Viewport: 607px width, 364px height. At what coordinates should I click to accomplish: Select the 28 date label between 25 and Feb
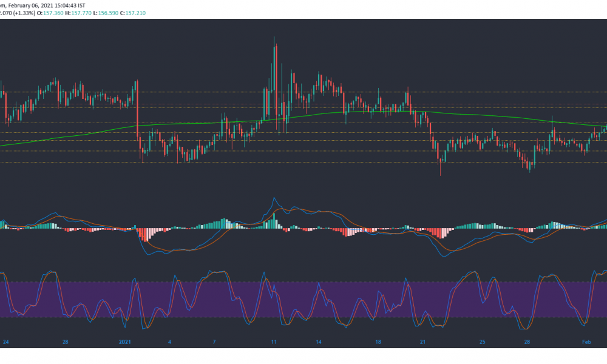527,342
